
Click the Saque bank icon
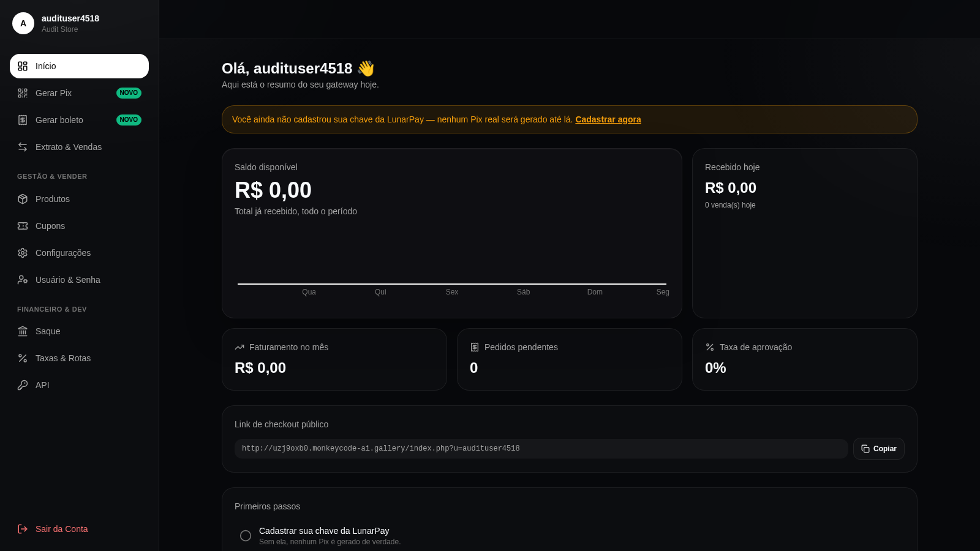coord(23,331)
